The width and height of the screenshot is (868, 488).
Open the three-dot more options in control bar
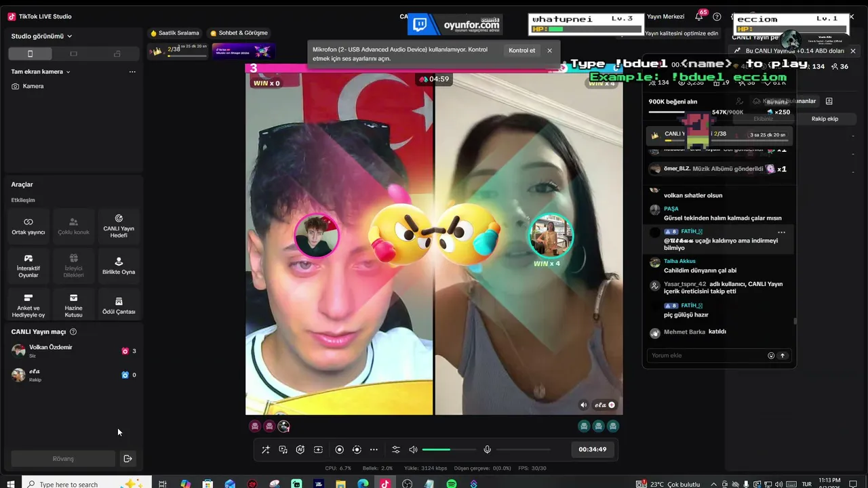point(374,449)
